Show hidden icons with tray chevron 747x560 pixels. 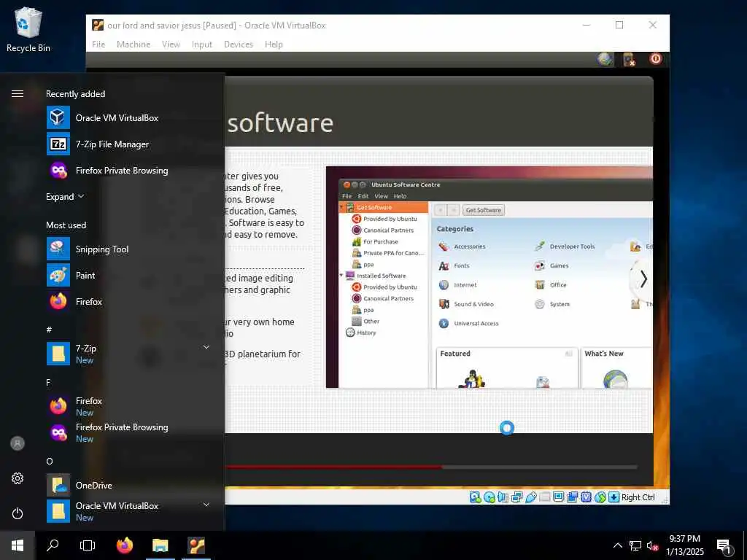pos(617,545)
